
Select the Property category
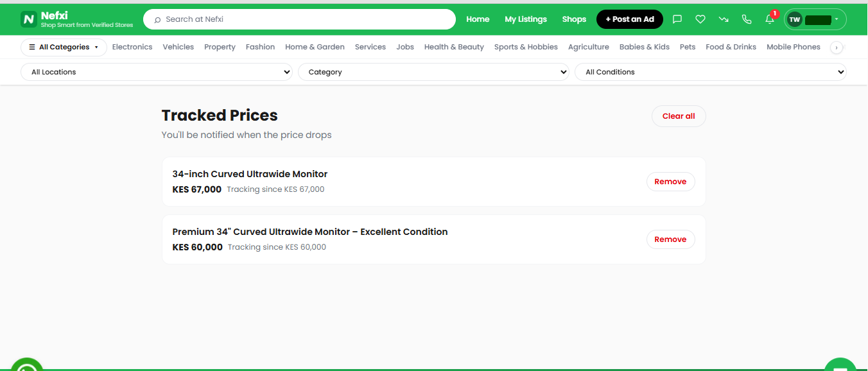(220, 47)
